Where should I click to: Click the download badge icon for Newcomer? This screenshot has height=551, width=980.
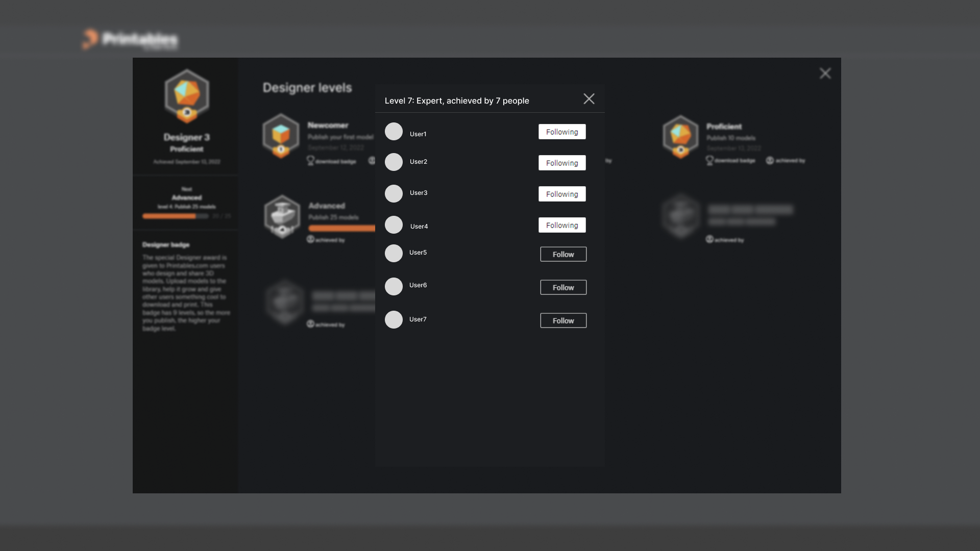310,160
